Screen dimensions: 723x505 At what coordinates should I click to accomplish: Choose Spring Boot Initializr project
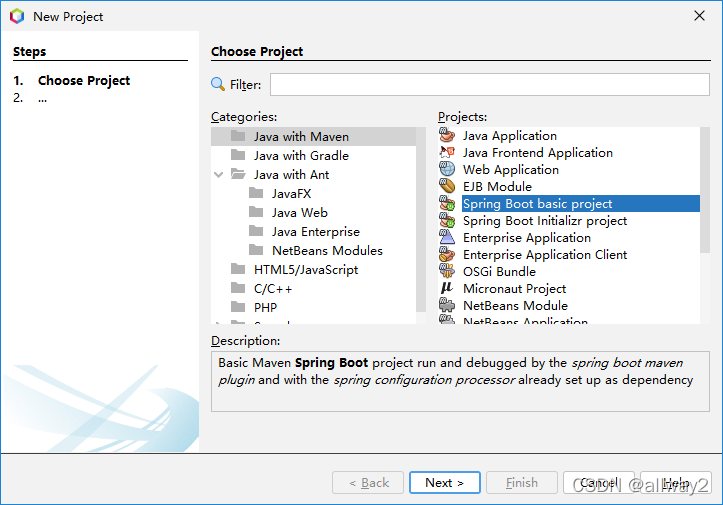click(545, 221)
